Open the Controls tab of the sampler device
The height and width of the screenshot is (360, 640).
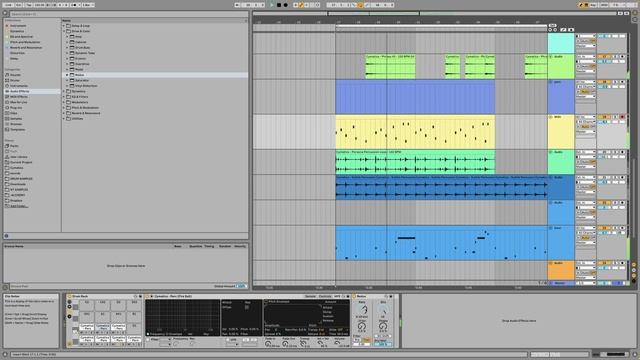pyautogui.click(x=325, y=296)
